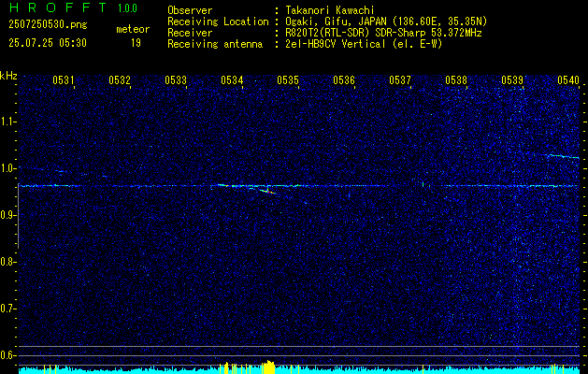Click the 0540 time marker
Image resolution: width=588 pixels, height=374 pixels.
[568, 79]
